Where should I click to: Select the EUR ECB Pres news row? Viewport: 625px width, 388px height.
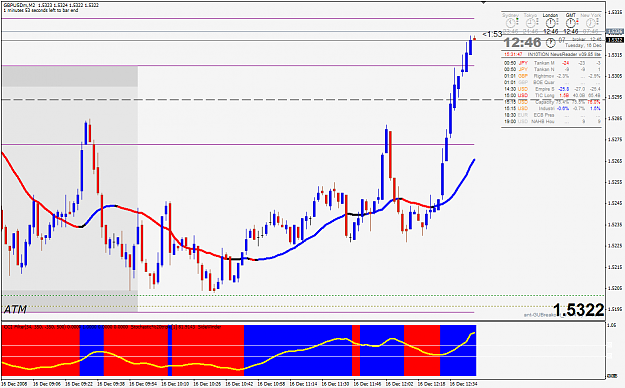pos(552,115)
